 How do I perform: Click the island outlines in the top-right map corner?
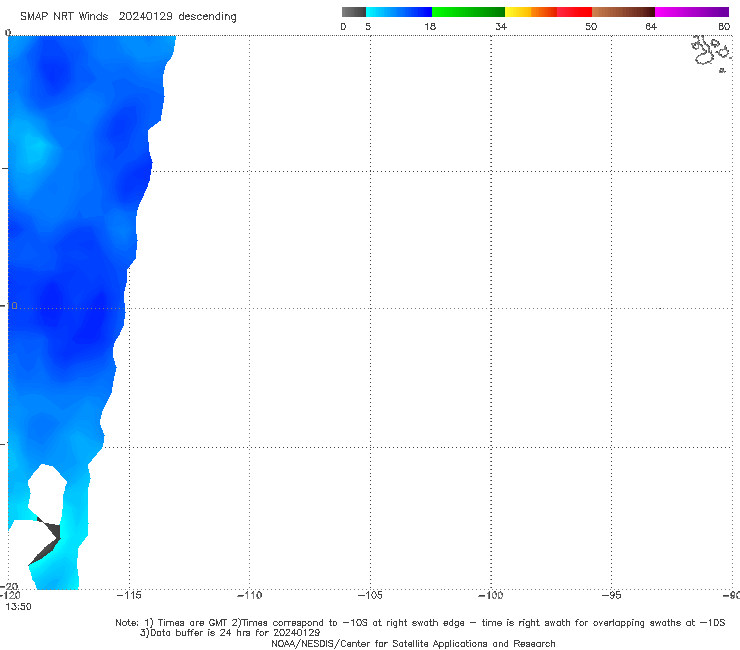click(x=712, y=53)
